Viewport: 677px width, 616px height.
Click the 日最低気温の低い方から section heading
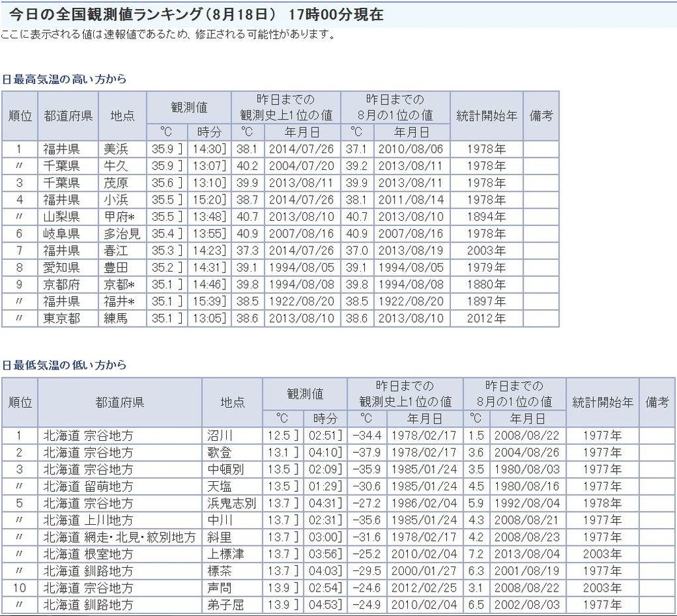click(x=64, y=366)
